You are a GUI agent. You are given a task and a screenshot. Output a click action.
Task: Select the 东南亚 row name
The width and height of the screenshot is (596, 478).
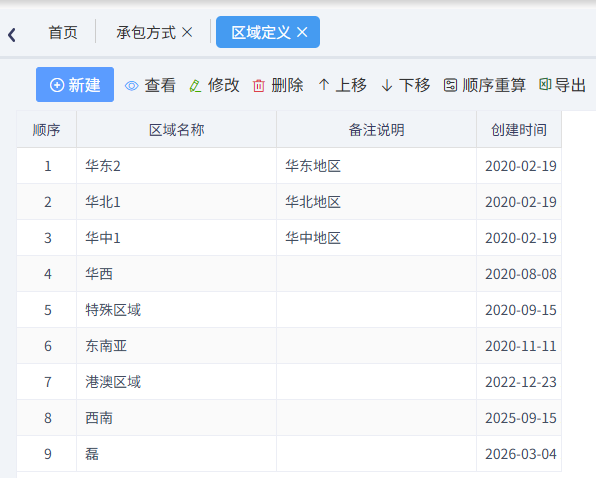click(106, 346)
